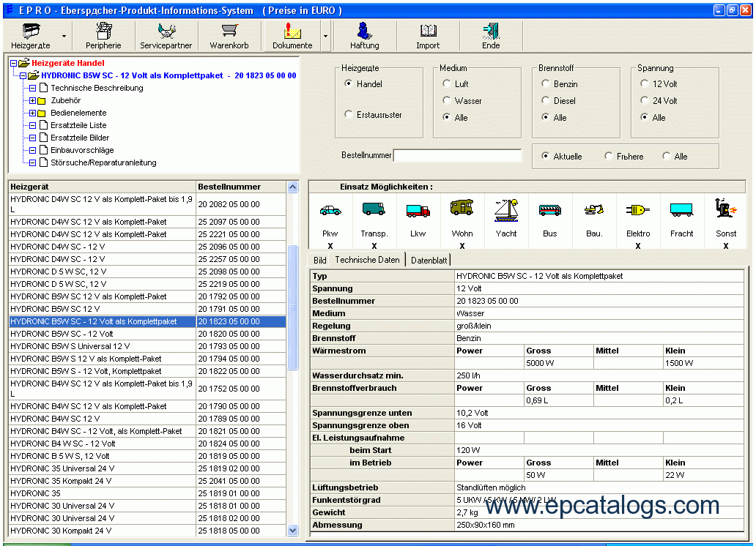Open the Warenkorb shopping cart
The width and height of the screenshot is (756, 546).
(x=229, y=31)
